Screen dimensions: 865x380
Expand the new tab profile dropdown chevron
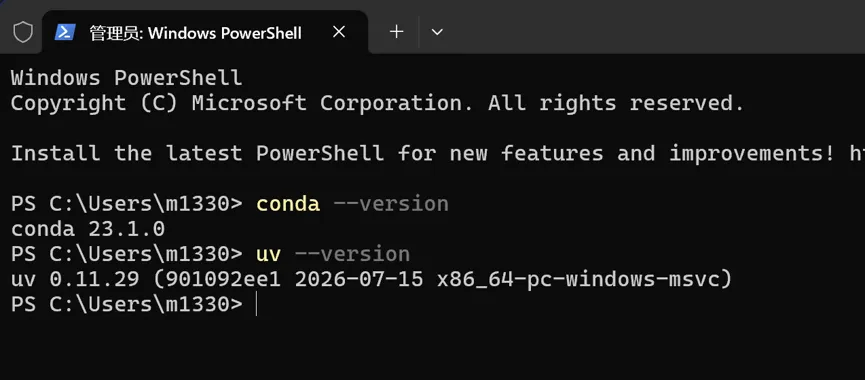coord(437,32)
